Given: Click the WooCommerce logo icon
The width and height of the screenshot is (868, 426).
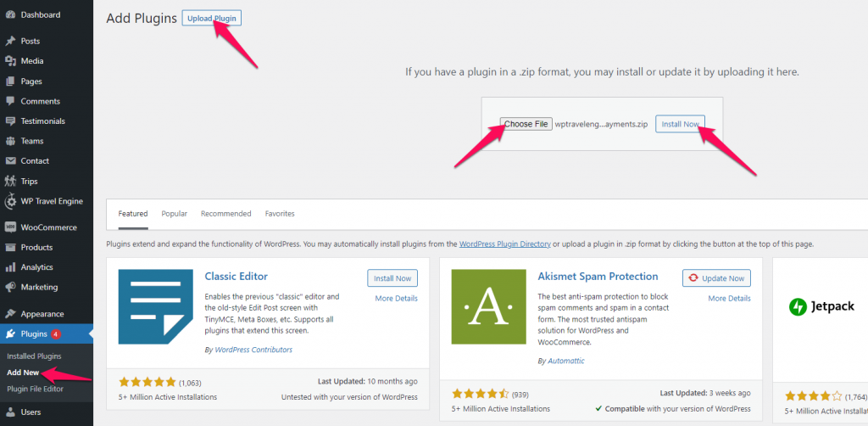Looking at the screenshot, I should click(x=10, y=227).
